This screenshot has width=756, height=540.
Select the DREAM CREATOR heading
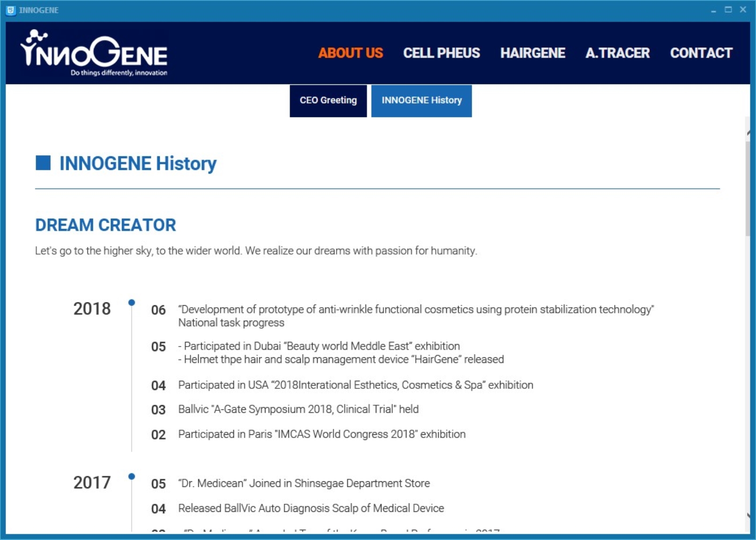click(x=106, y=225)
